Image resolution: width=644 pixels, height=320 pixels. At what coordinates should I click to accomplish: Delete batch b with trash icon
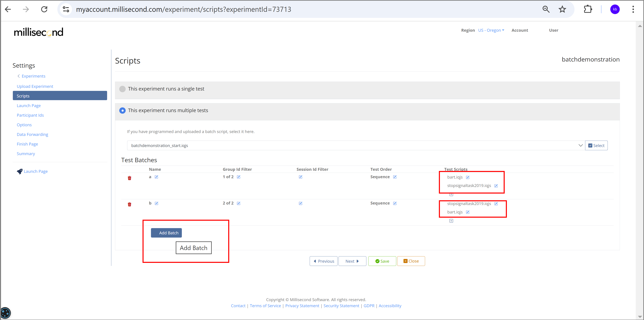click(130, 204)
